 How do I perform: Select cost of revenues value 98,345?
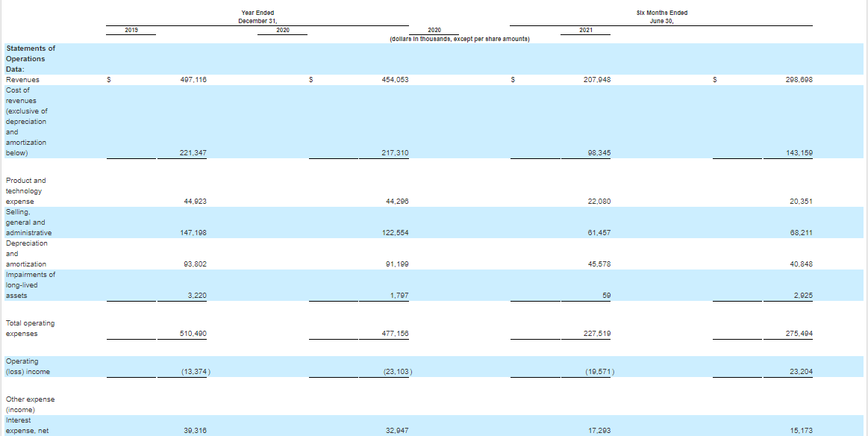[x=599, y=153]
